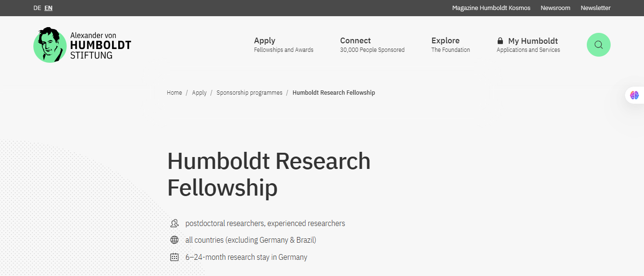Screen dimensions: 644x276
Task: Go to the Newsroom page
Action: pos(555,8)
